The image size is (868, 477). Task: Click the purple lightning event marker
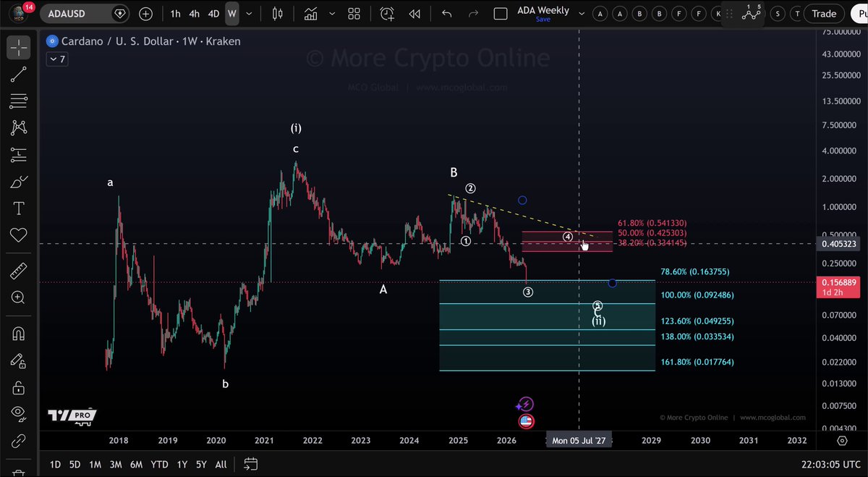tap(526, 405)
